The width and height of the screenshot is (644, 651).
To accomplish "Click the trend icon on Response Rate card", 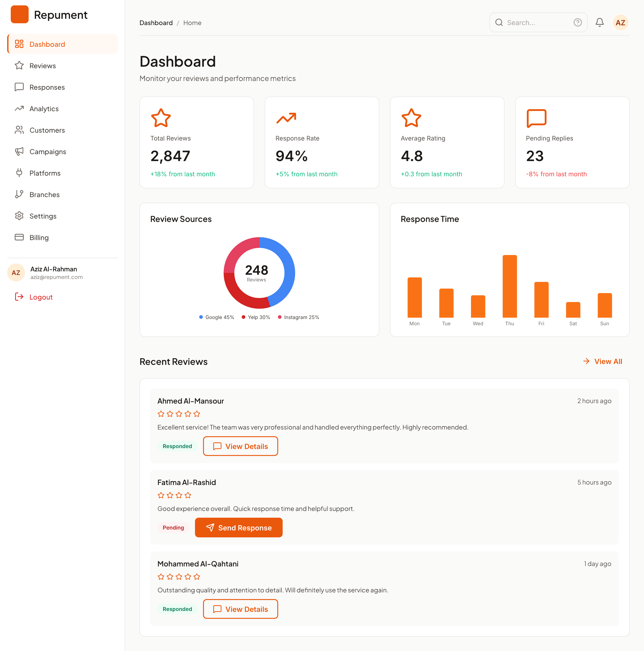I will click(286, 118).
